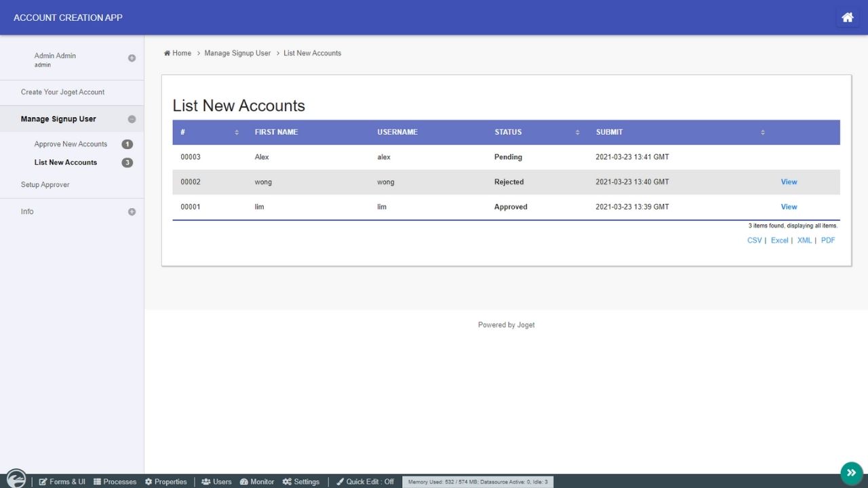Open Approve New Accounts menu item

[71, 144]
